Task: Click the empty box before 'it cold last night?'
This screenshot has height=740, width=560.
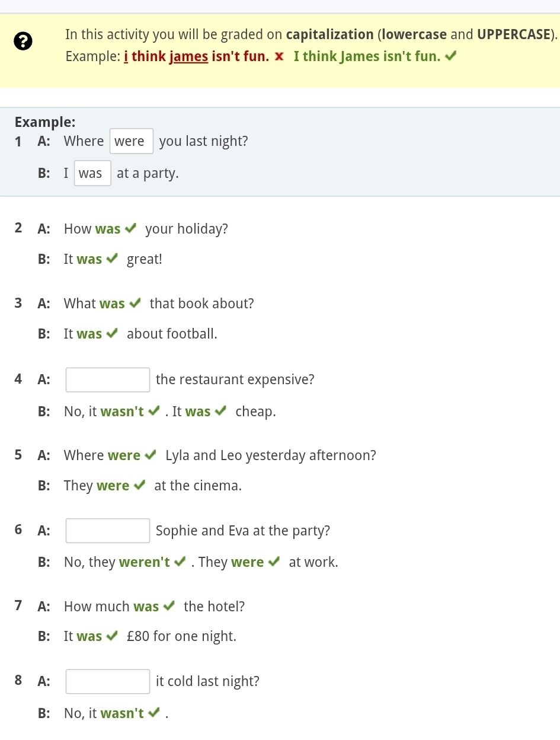Action: pos(107,681)
